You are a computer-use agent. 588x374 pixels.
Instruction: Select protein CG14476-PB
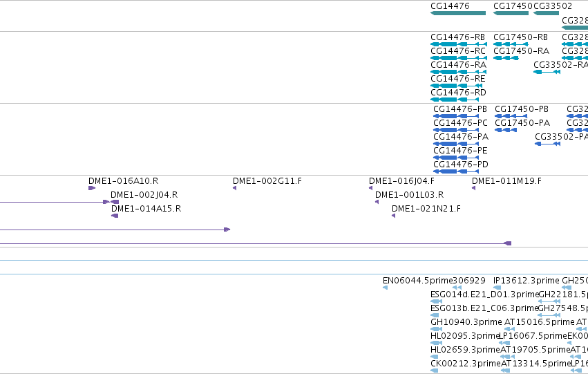tap(460, 109)
